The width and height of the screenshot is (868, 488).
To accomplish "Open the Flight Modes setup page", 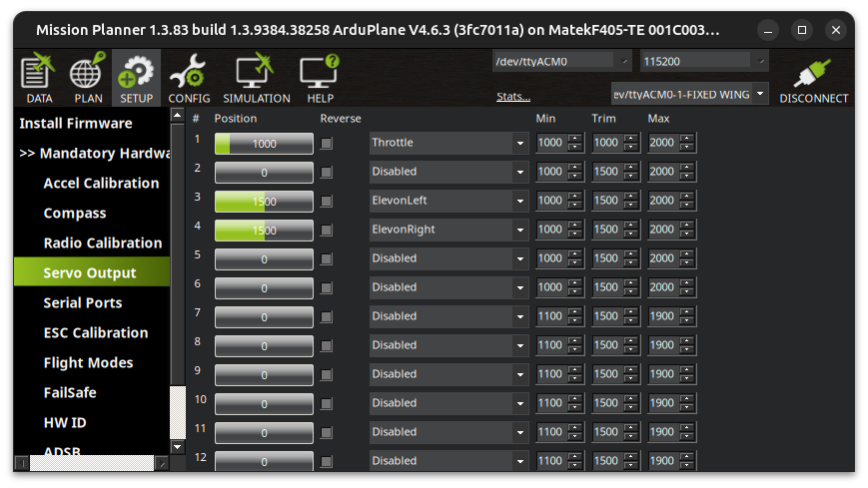I will (x=89, y=362).
